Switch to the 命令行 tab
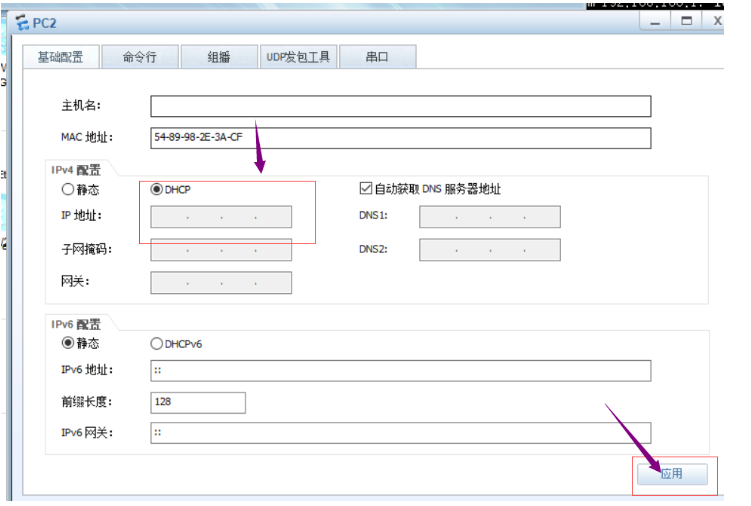 140,57
